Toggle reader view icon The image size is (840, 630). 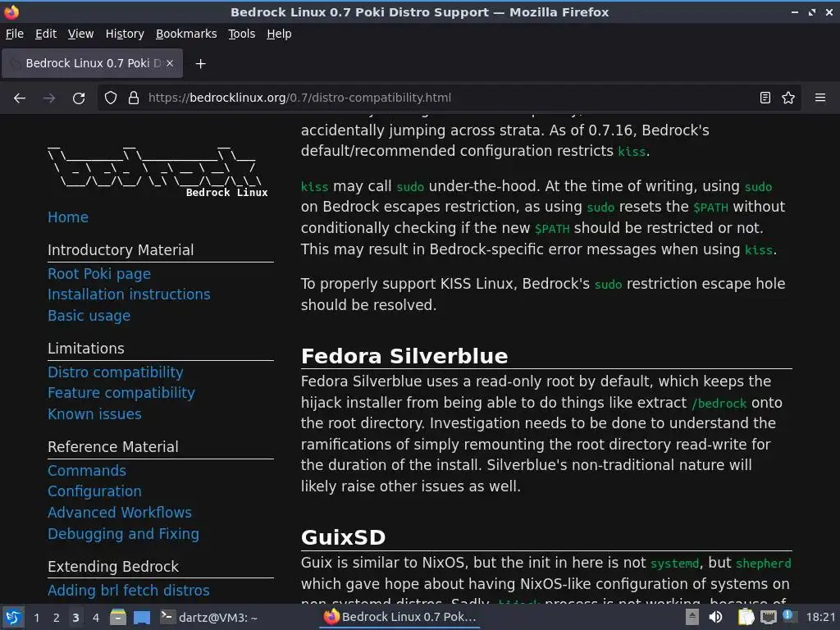point(765,98)
